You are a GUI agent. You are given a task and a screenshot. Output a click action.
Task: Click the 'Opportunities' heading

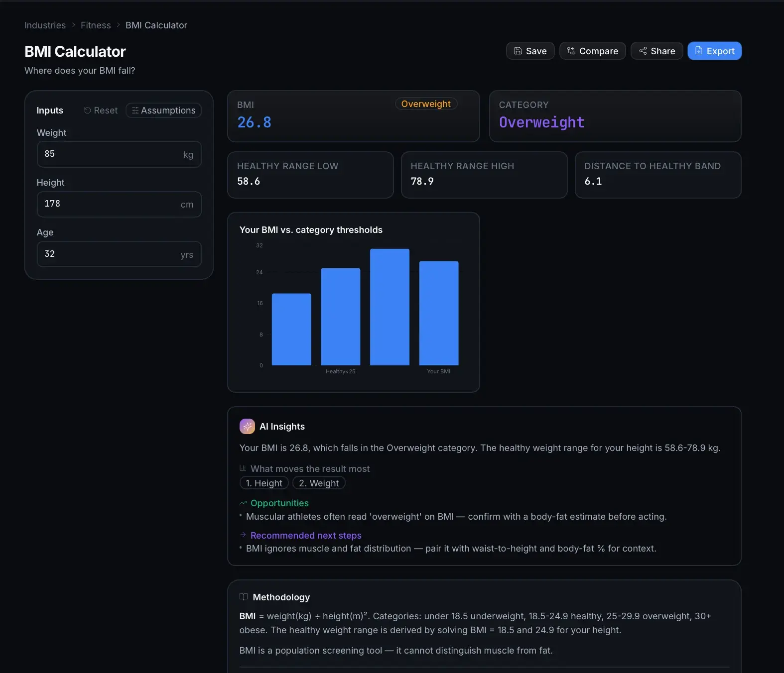[x=279, y=503]
